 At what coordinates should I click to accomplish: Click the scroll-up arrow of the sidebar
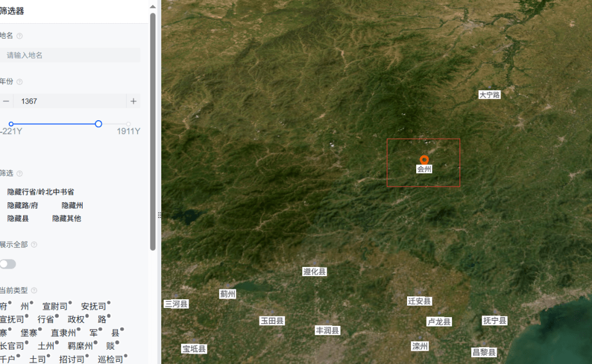pos(153,6)
